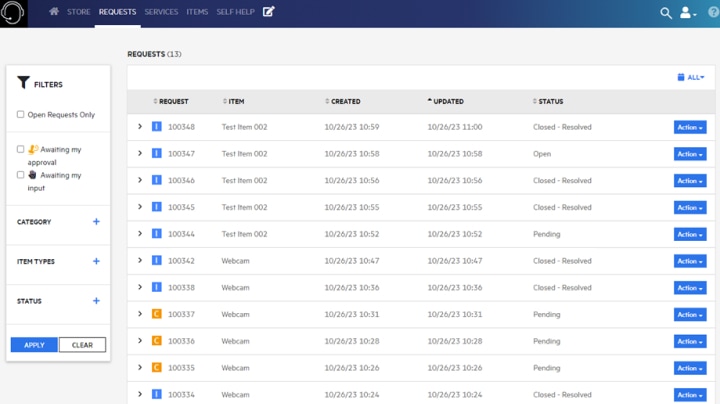Open the edit pencil icon in navbar
Viewport: 720px width, 404px height.
pos(269,11)
